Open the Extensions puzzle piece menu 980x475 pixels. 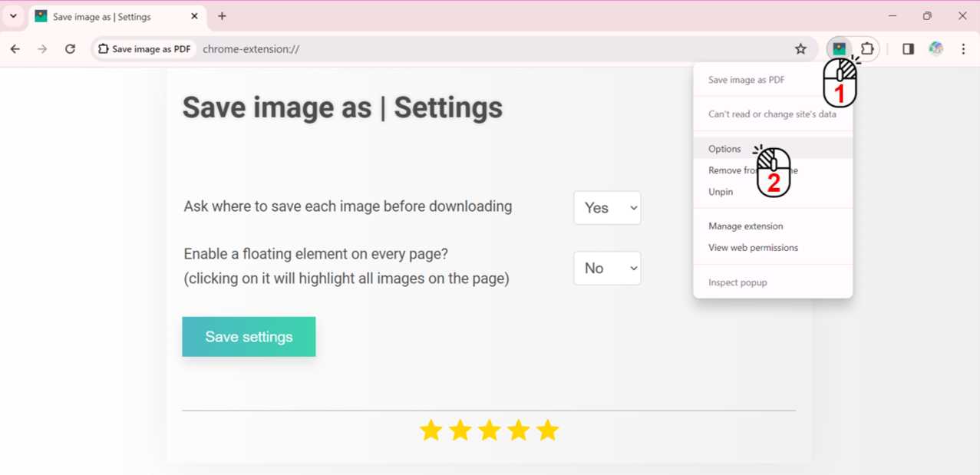[x=867, y=48]
